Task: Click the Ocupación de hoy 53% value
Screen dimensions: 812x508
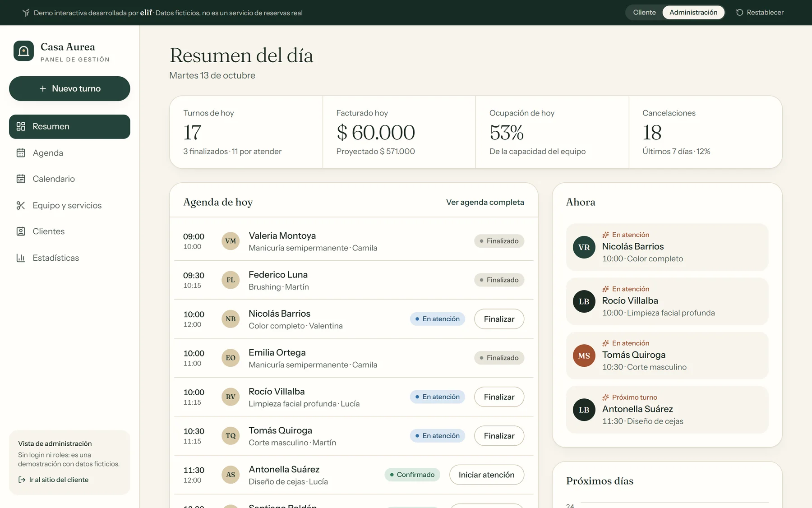Action: 507,132
